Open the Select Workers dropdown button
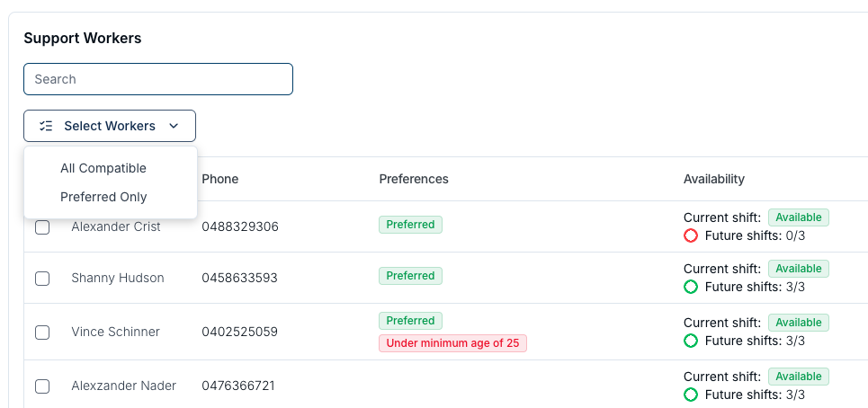This screenshot has width=868, height=408. [110, 126]
